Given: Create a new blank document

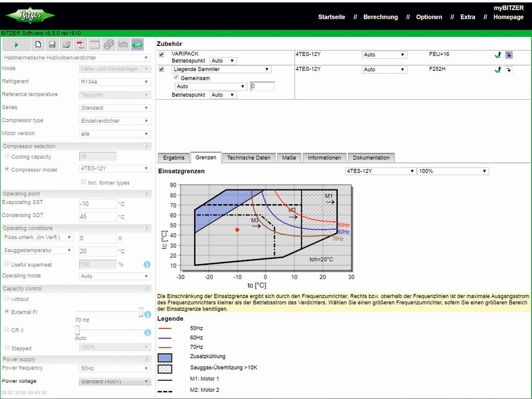Looking at the screenshot, I should point(38,44).
